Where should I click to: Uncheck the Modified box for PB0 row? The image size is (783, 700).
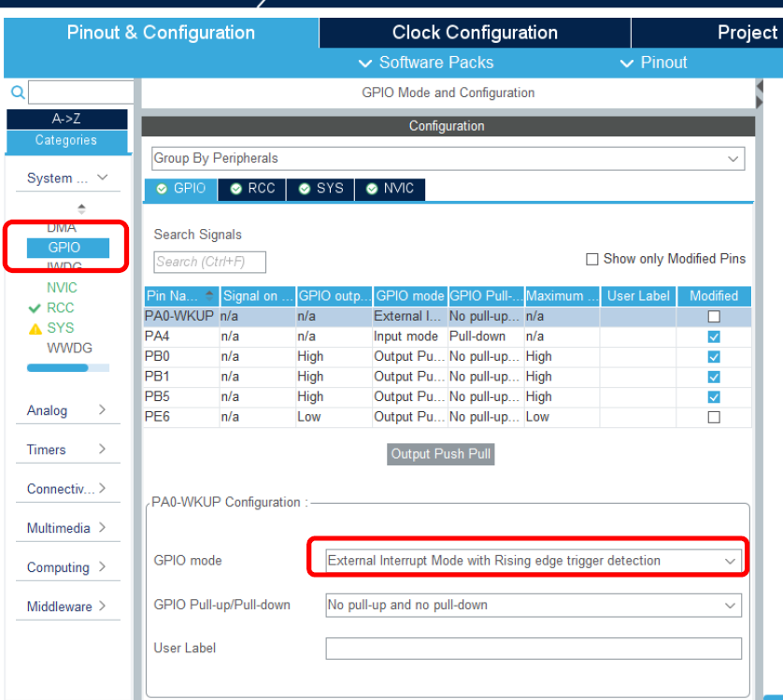click(x=714, y=356)
